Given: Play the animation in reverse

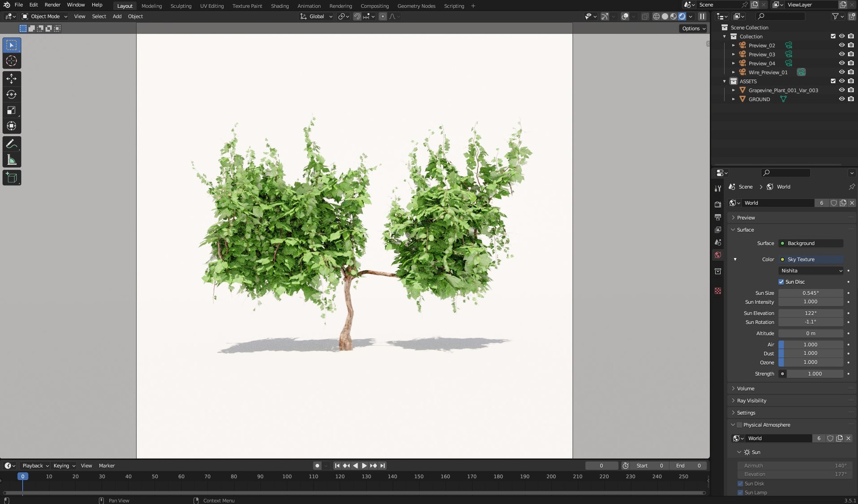Looking at the screenshot, I should coord(355,466).
